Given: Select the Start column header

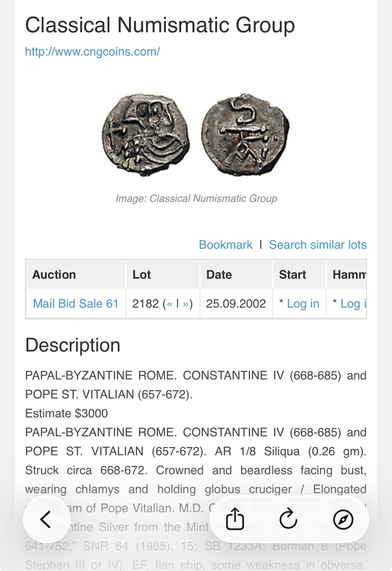Looking at the screenshot, I should [x=292, y=275].
